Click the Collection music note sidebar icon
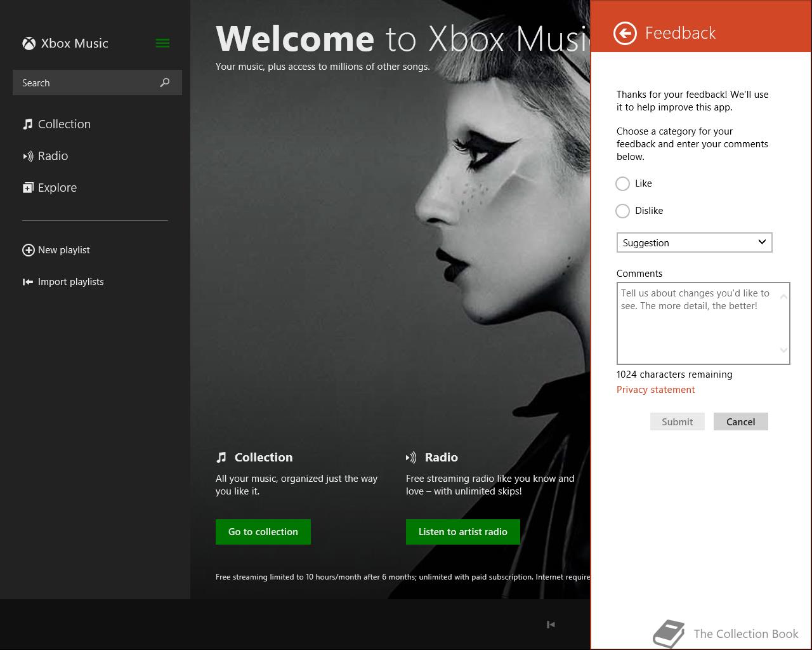The image size is (812, 650). pos(27,124)
